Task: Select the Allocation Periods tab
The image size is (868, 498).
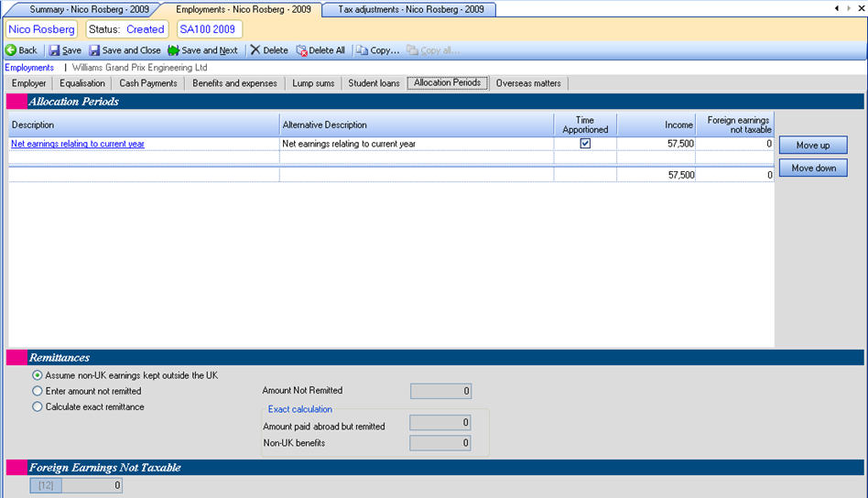Action: (x=448, y=83)
